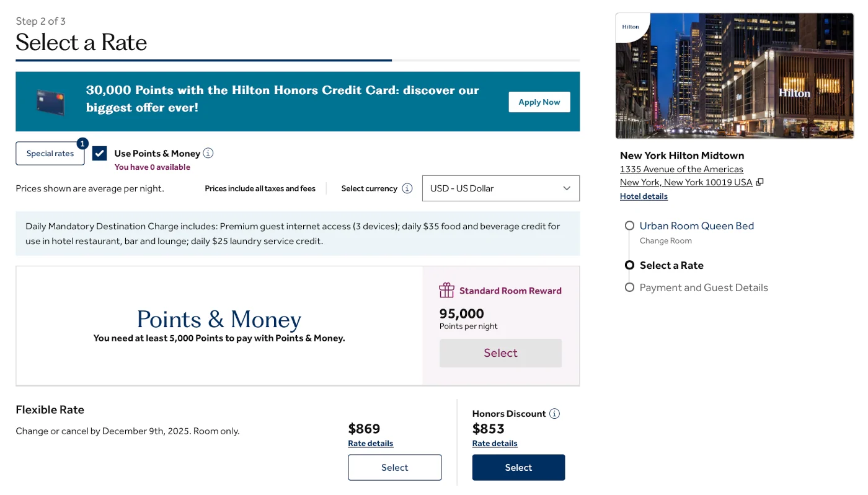Image resolution: width=868 pixels, height=495 pixels.
Task: Click the '95,000' points per night value
Action: [462, 313]
